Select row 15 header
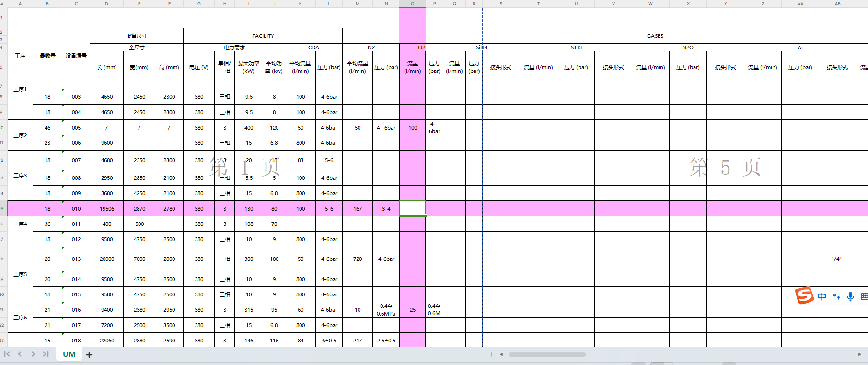The height and width of the screenshot is (365, 868). click(x=3, y=209)
